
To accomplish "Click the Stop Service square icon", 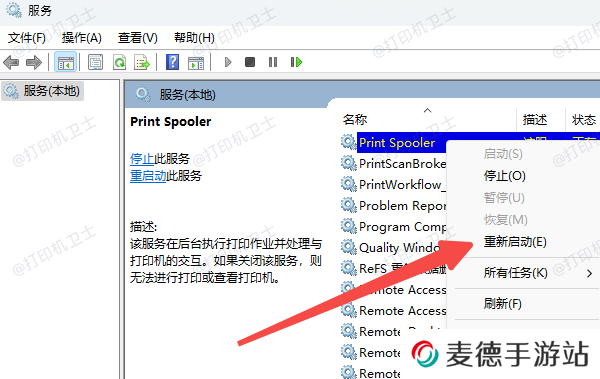I will pyautogui.click(x=250, y=62).
